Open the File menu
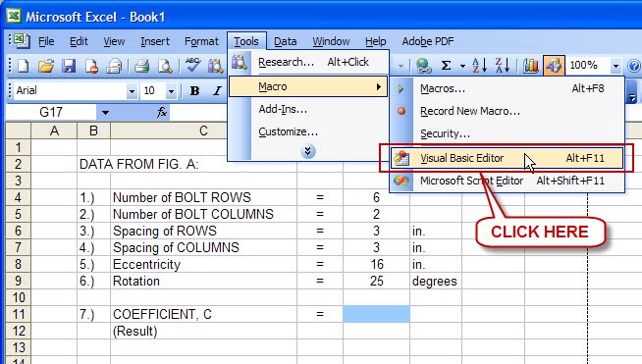Image resolution: width=642 pixels, height=364 pixels. click(46, 41)
